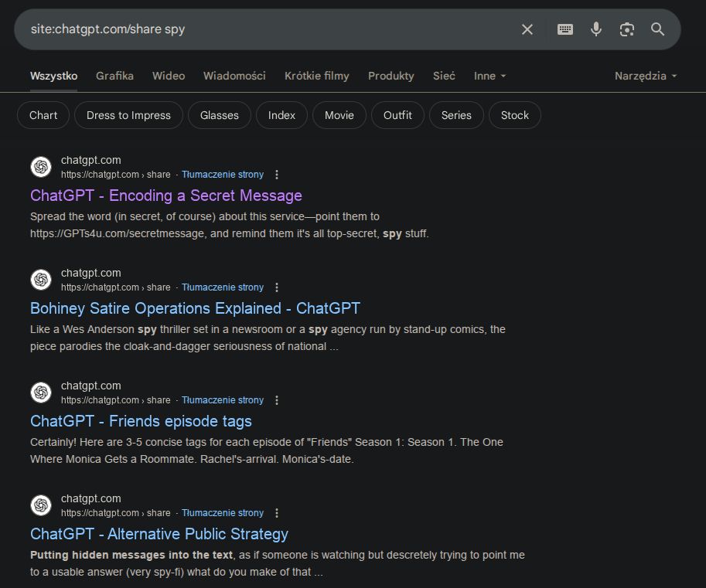Apply the Chart filter chip
The image size is (706, 588).
pos(43,116)
